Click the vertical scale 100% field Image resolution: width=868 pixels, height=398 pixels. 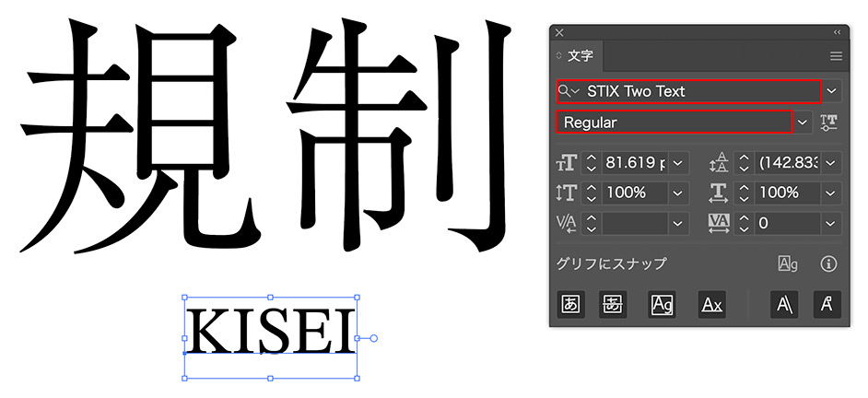tap(634, 193)
